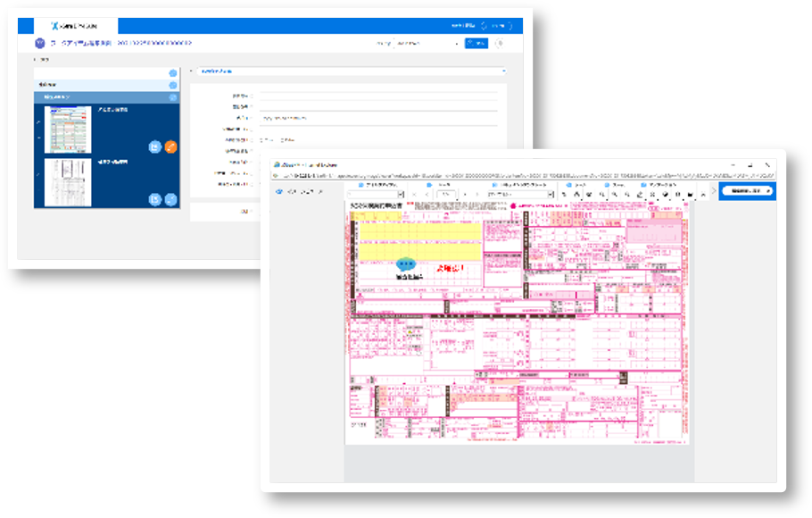
Task: Click the orange edit icon beside first thumbnail
Action: [171, 147]
